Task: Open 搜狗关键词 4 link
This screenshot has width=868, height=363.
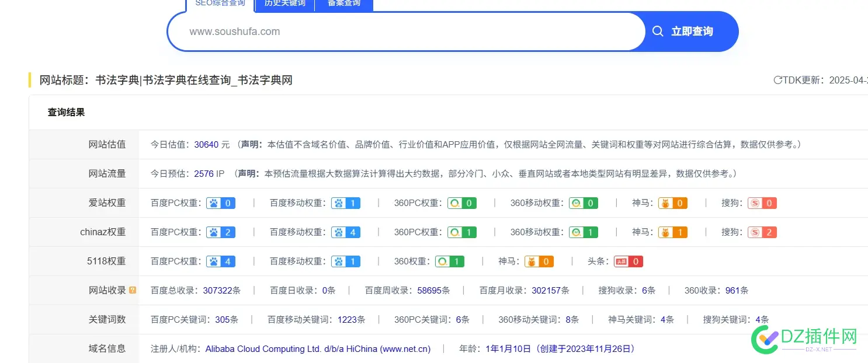Action: tap(758, 319)
